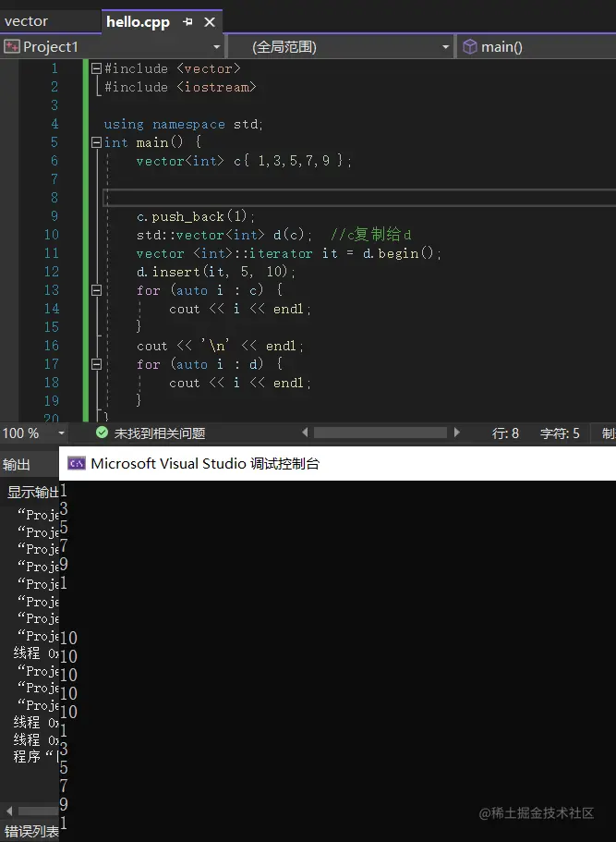Switch to the vector tab
This screenshot has width=616, height=842.
click(26, 21)
